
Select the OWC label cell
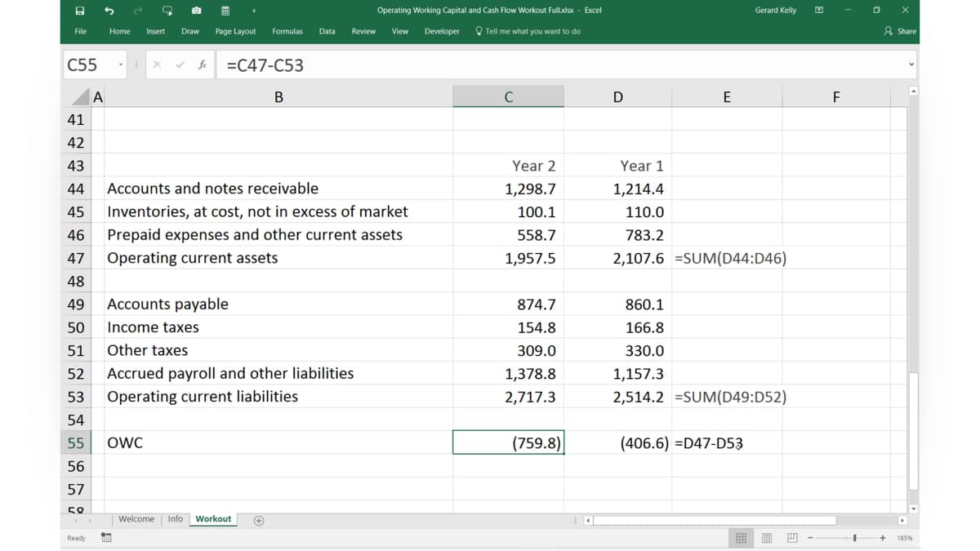278,443
